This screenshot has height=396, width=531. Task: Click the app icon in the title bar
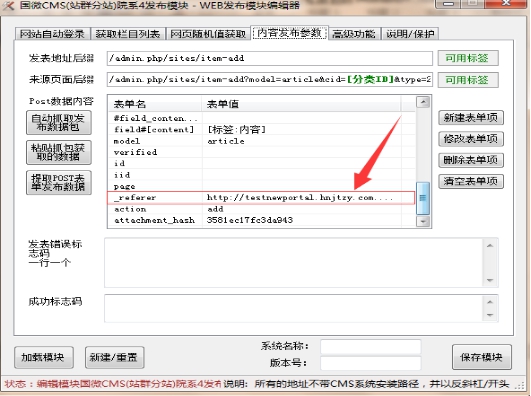point(8,5)
